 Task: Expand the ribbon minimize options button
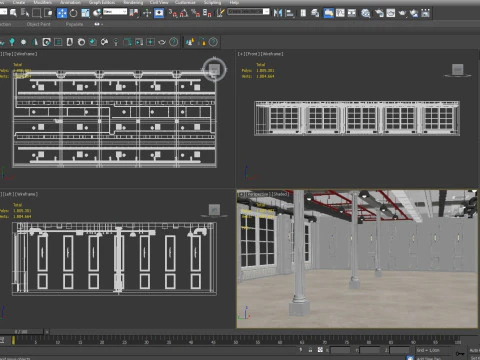coord(98,24)
